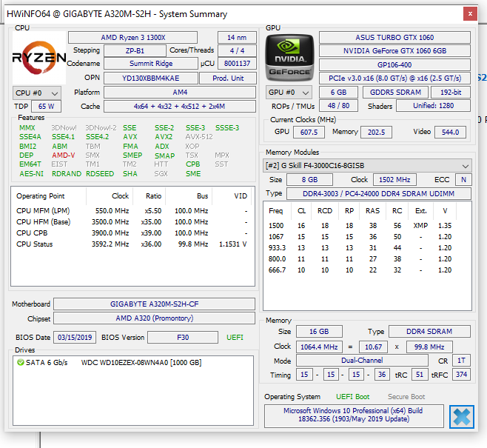Click the module clock 1502 MHz field
This screenshot has width=487, height=448.
click(x=394, y=180)
